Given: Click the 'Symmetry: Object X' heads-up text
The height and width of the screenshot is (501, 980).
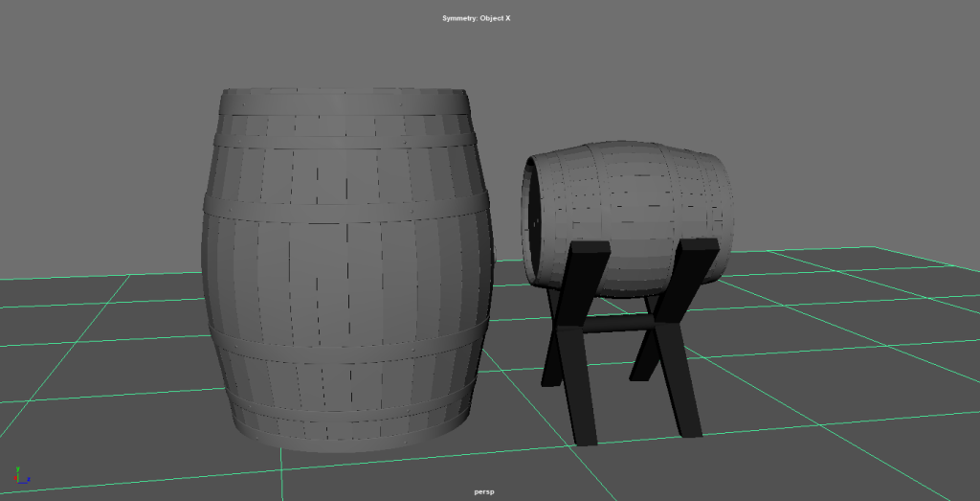Looking at the screenshot, I should click(477, 18).
